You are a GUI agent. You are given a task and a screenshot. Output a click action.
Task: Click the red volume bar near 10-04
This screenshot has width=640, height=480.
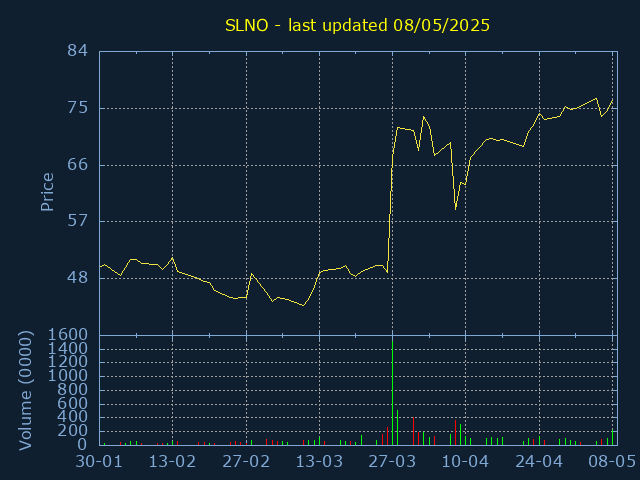(x=456, y=433)
